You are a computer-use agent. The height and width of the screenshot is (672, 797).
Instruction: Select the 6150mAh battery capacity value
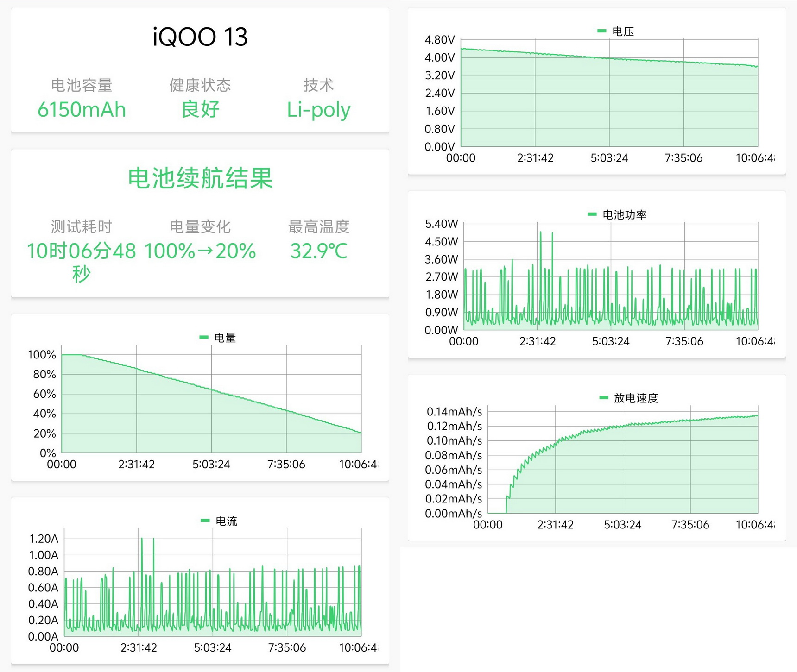[82, 110]
